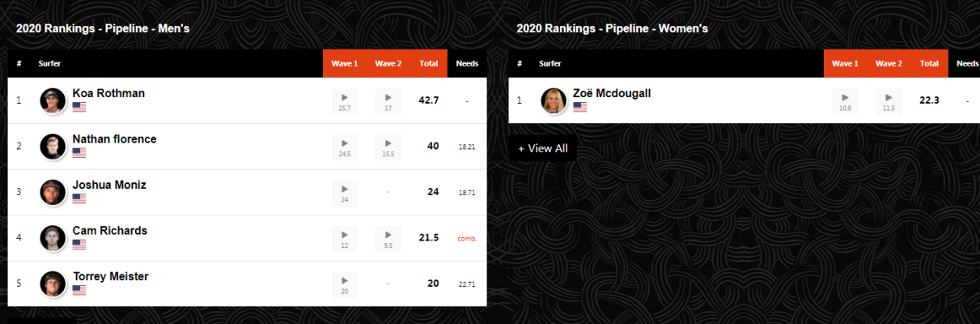Screen dimensions: 980x324
Task: Play Torrey Meister's Wave 1 video
Action: 345,284
